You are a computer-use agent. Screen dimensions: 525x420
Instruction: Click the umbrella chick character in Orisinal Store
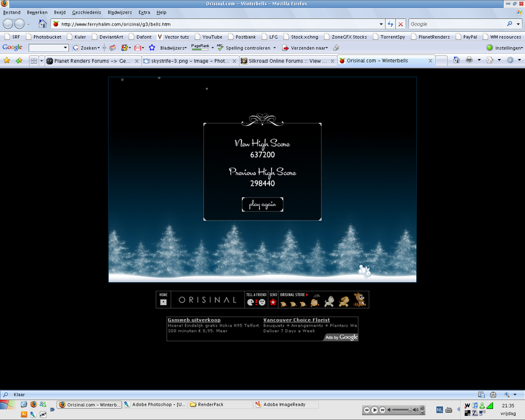pos(315,301)
